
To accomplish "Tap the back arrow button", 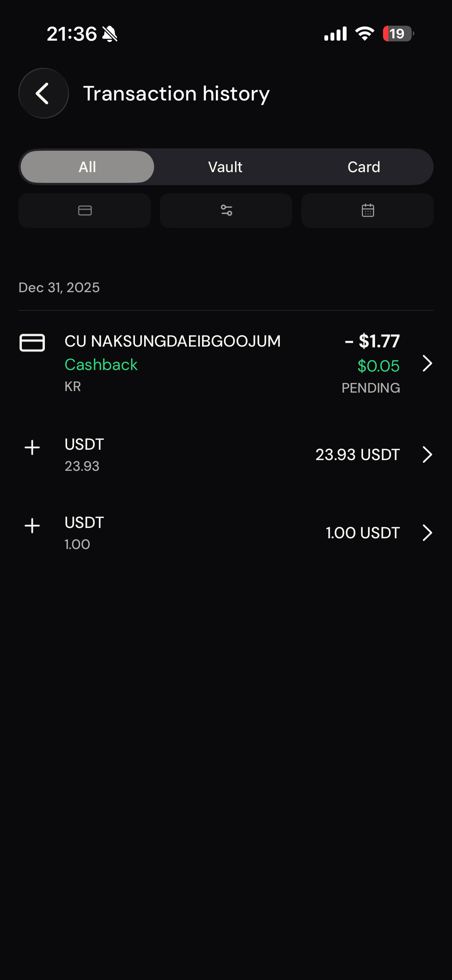I will click(x=43, y=93).
